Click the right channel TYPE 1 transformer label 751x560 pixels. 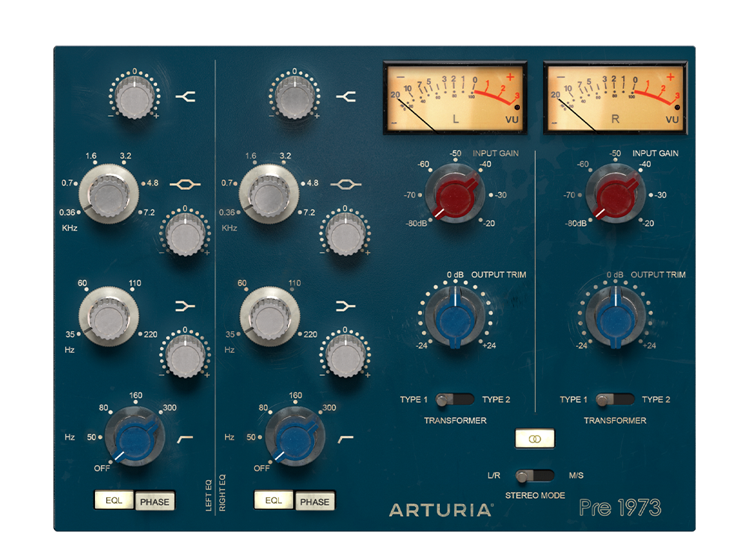573,399
